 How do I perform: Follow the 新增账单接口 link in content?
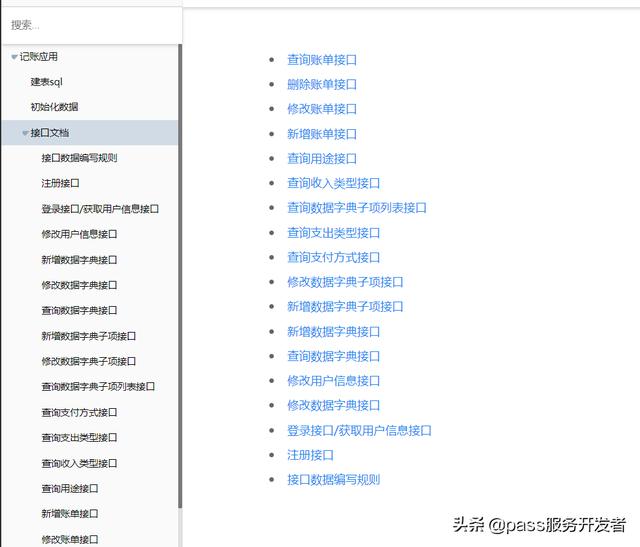(x=322, y=134)
